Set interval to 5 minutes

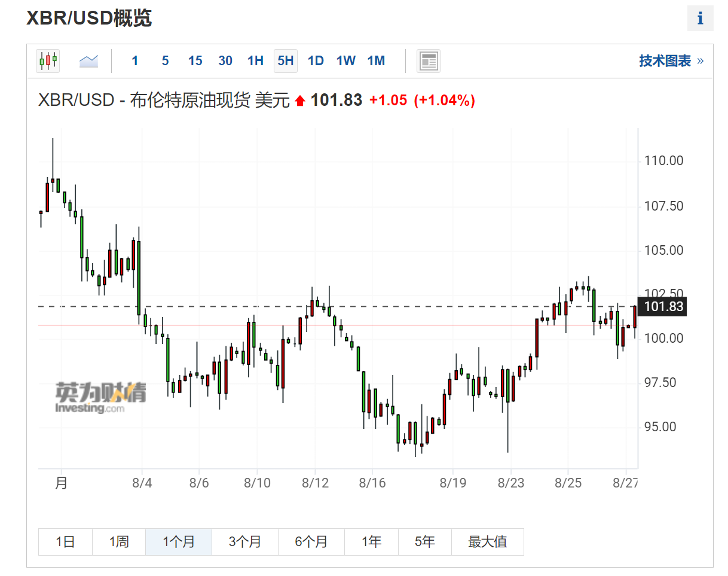tap(165, 60)
